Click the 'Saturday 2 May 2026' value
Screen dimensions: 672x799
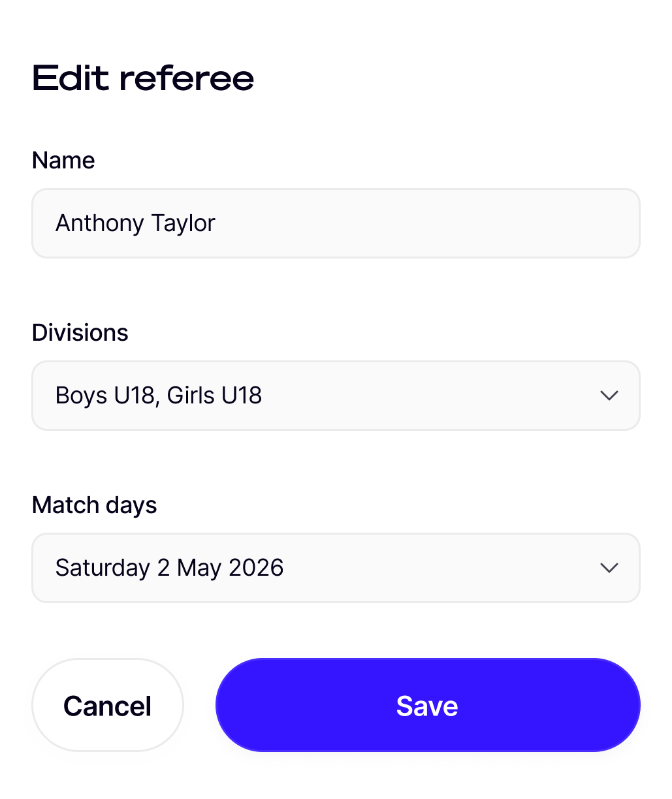click(170, 568)
